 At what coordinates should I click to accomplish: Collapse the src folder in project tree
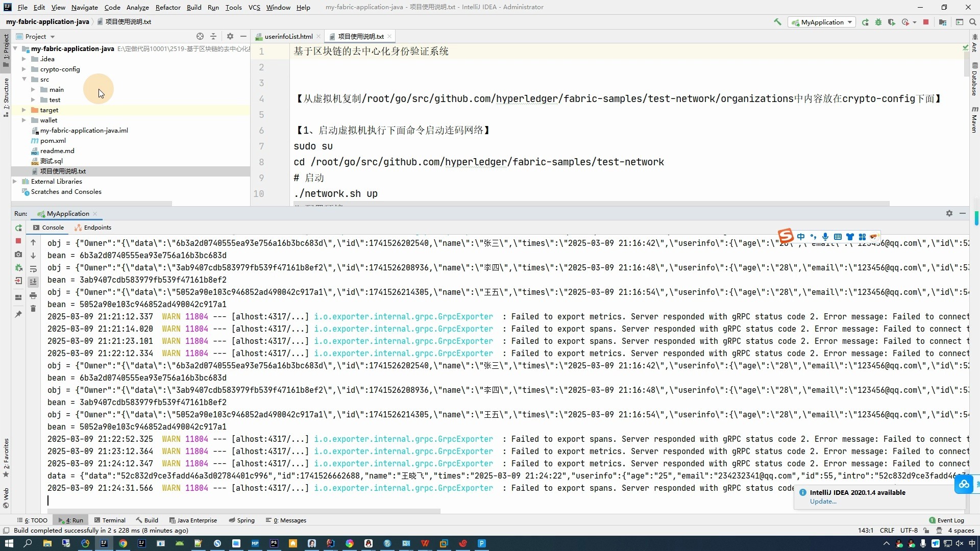(24, 79)
